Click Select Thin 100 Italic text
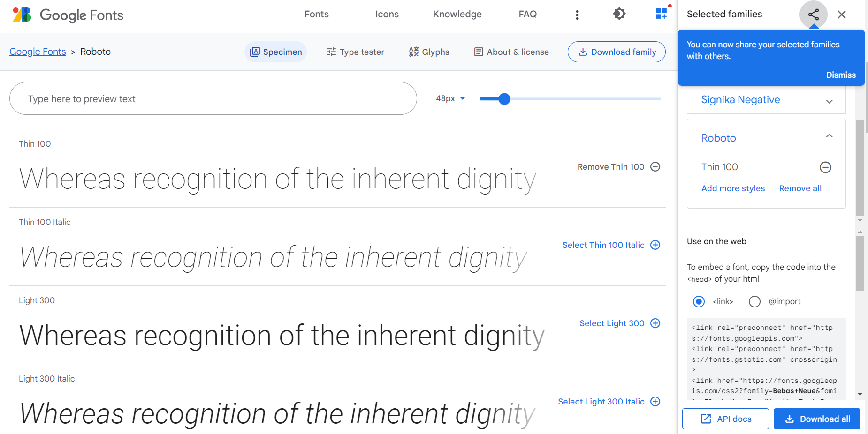The height and width of the screenshot is (434, 868). point(603,245)
